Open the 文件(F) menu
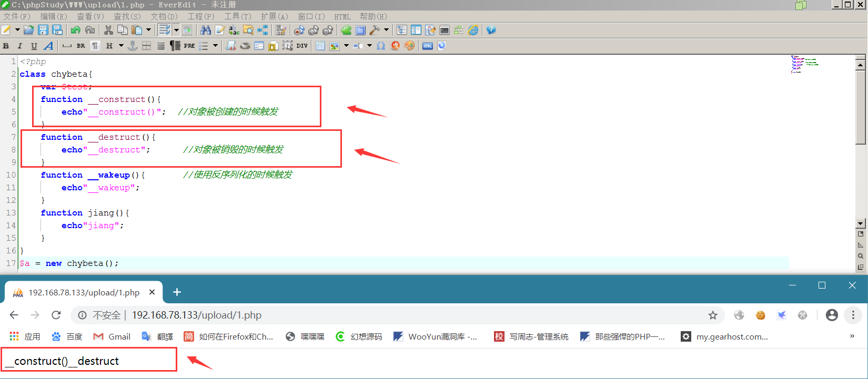868x379 pixels. point(17,16)
